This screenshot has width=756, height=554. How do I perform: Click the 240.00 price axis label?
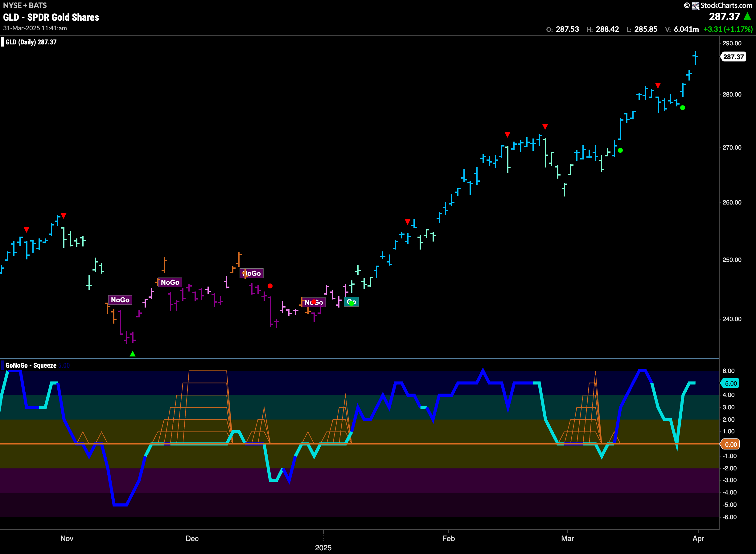coord(732,319)
